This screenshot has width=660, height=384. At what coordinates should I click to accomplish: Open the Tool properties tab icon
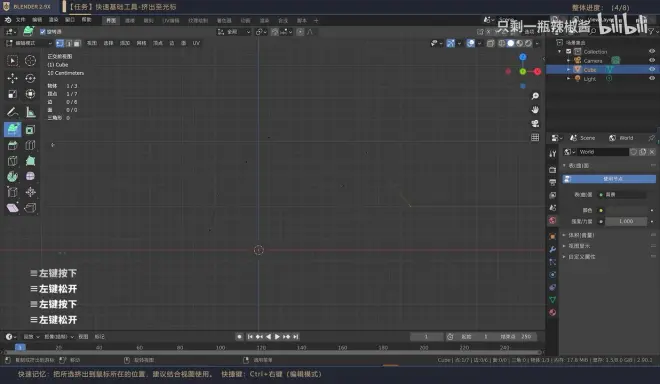(553, 154)
